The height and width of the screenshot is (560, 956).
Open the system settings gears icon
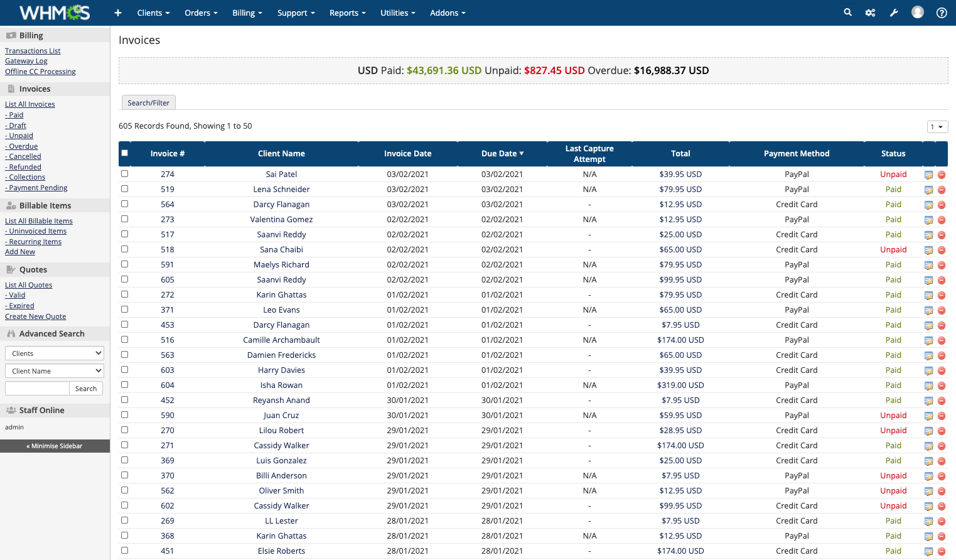(870, 13)
